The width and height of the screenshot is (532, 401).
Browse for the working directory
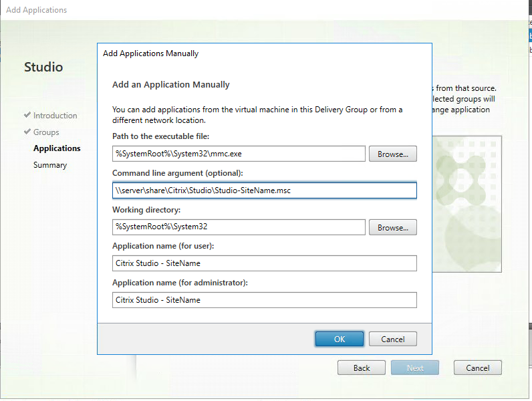[x=392, y=227]
